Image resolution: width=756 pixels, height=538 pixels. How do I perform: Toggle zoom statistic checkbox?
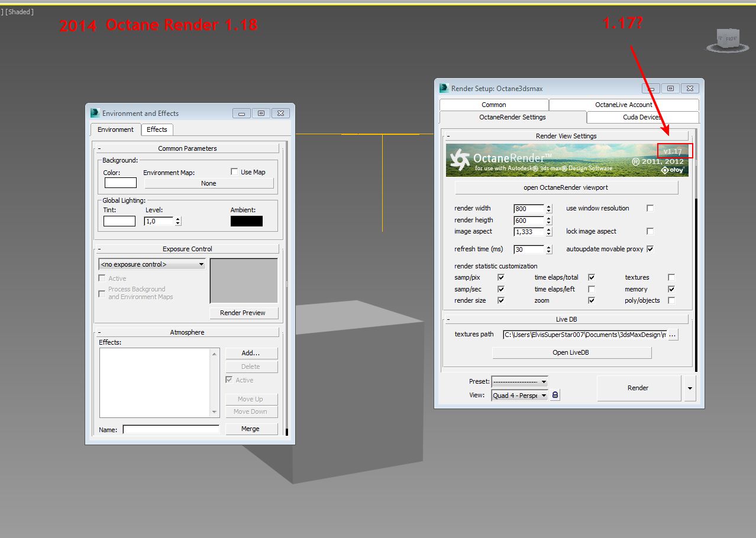[592, 300]
